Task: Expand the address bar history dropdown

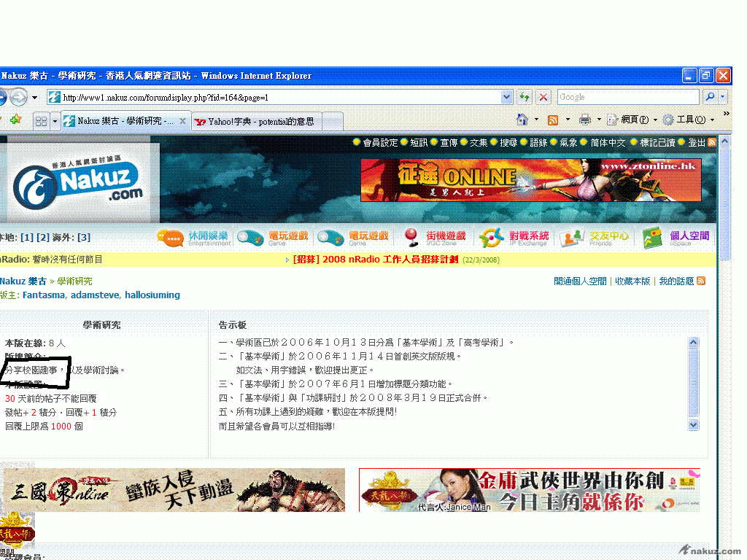Action: tap(507, 97)
